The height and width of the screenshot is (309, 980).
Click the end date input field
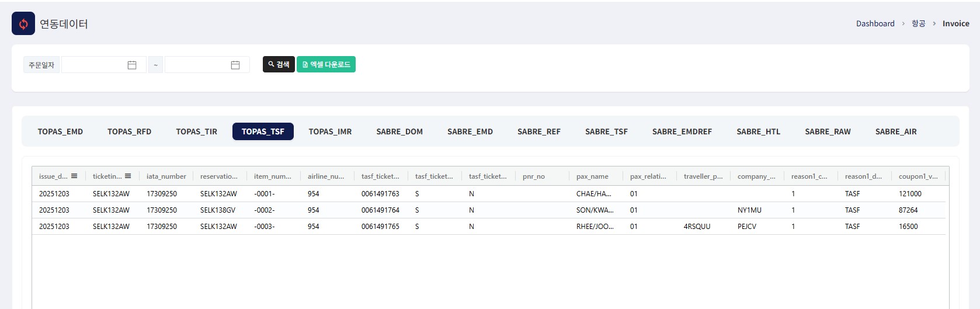[x=197, y=65]
